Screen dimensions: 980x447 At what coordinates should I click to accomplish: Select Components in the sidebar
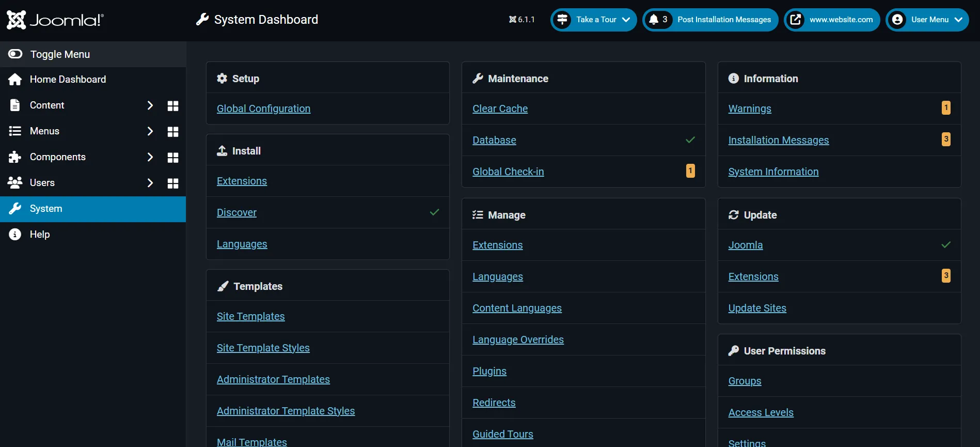click(58, 157)
